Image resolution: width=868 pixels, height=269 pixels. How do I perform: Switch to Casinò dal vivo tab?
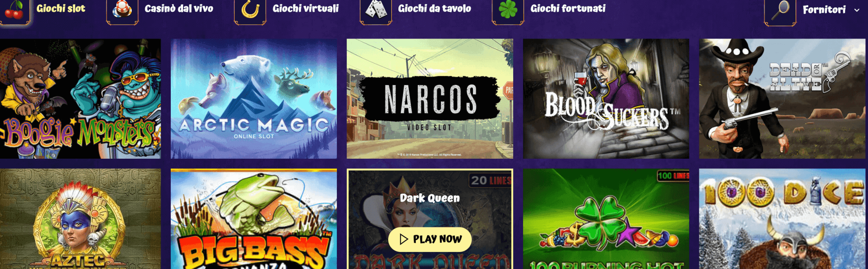[179, 8]
